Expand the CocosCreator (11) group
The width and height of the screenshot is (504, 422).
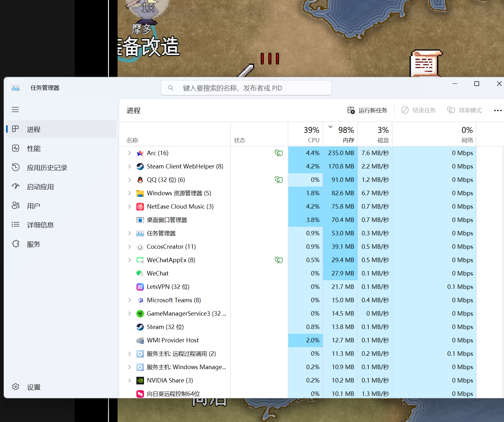129,247
